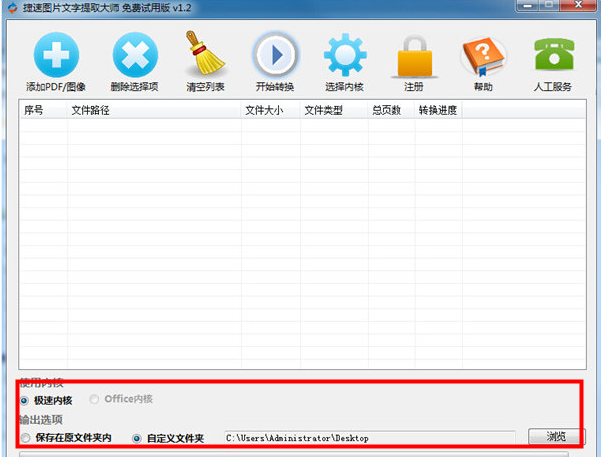Clear the list with the broom (清空列表) icon

click(205, 54)
